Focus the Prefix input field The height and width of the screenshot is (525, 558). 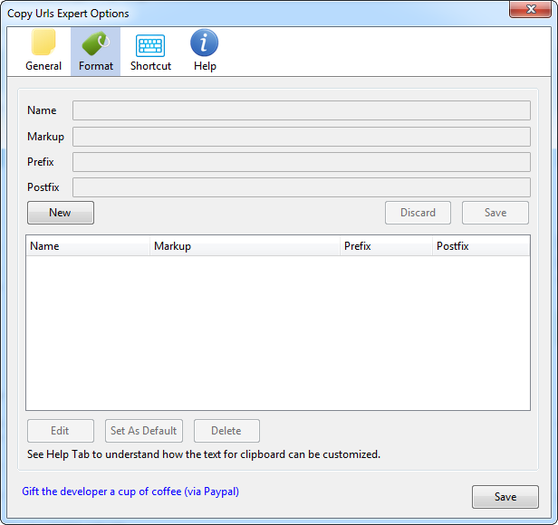click(x=301, y=162)
